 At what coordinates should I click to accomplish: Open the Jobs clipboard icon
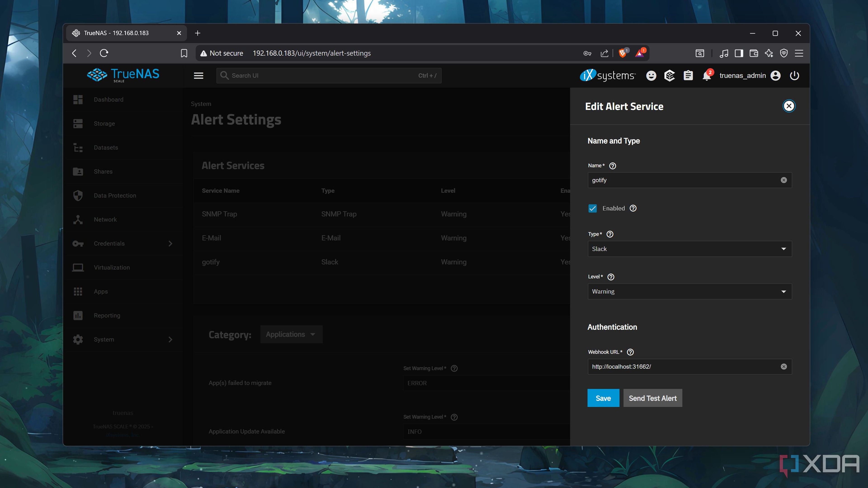point(688,75)
